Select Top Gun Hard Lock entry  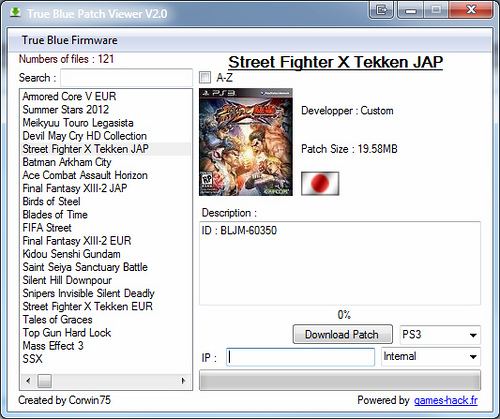[x=106, y=333]
